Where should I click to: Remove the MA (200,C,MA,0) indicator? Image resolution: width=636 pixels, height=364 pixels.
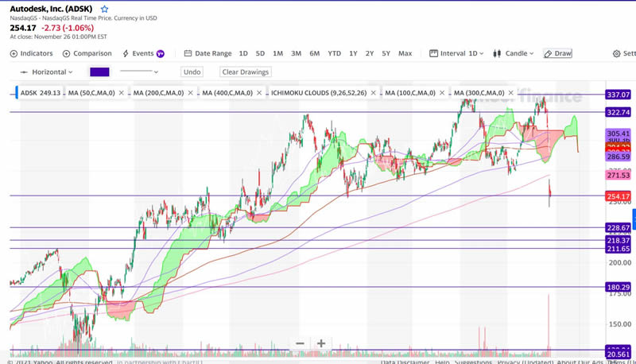190,93
